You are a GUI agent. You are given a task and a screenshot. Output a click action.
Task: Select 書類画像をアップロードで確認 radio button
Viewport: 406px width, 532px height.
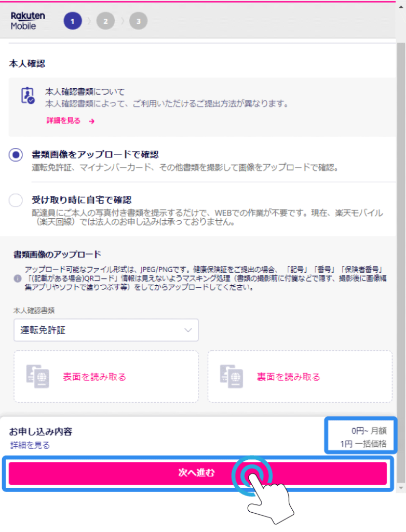point(16,155)
